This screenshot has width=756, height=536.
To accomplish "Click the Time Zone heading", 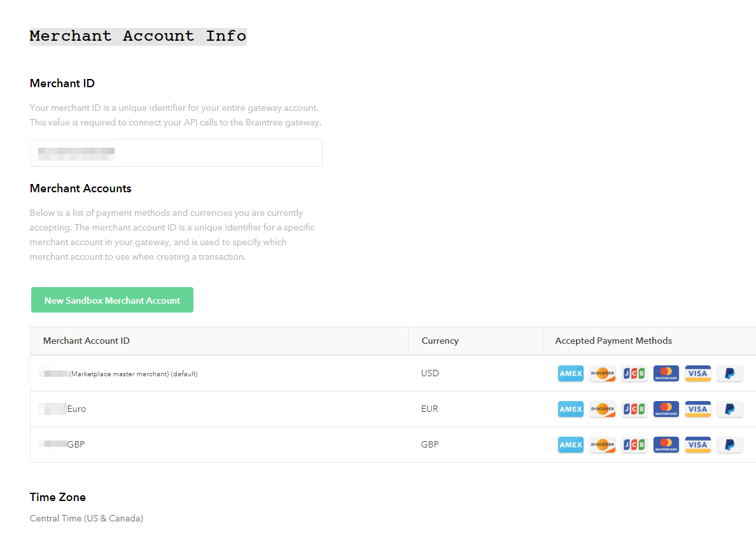I will click(58, 497).
